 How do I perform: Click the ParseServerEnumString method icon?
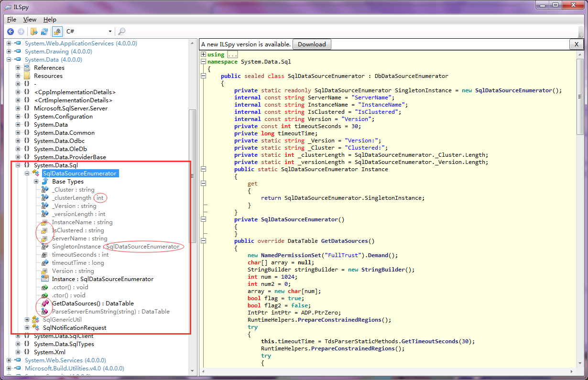[x=44, y=311]
